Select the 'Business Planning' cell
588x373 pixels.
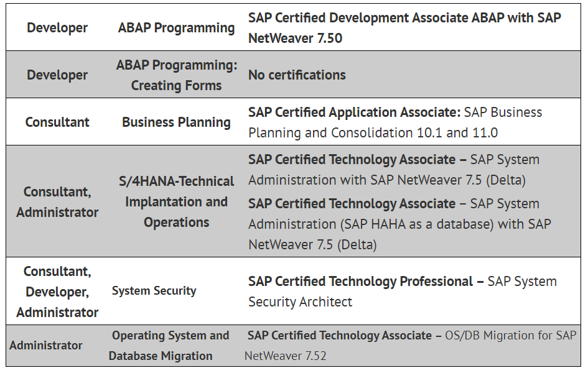point(176,122)
